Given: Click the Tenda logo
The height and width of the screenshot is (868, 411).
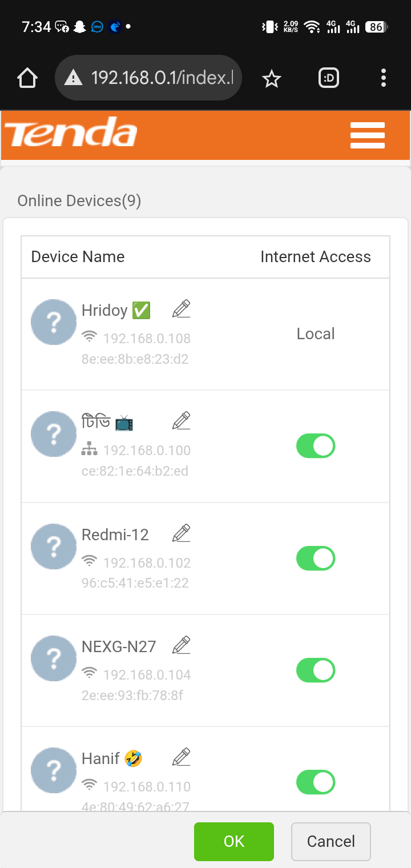Looking at the screenshot, I should pyautogui.click(x=71, y=134).
